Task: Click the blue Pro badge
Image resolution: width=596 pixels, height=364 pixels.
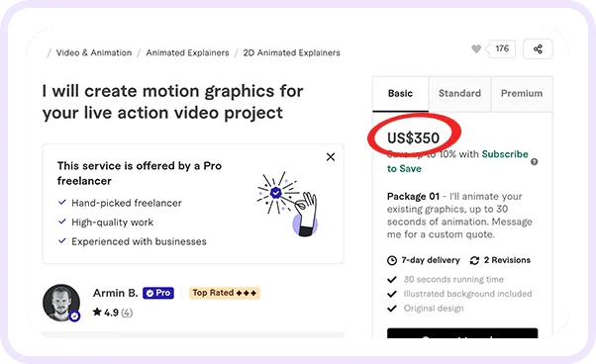Action: point(158,293)
